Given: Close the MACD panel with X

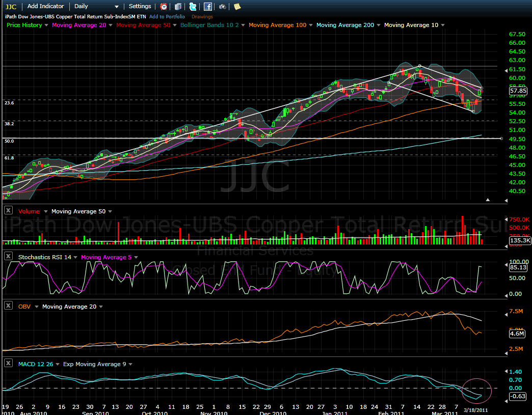Looking at the screenshot, I should [8, 364].
